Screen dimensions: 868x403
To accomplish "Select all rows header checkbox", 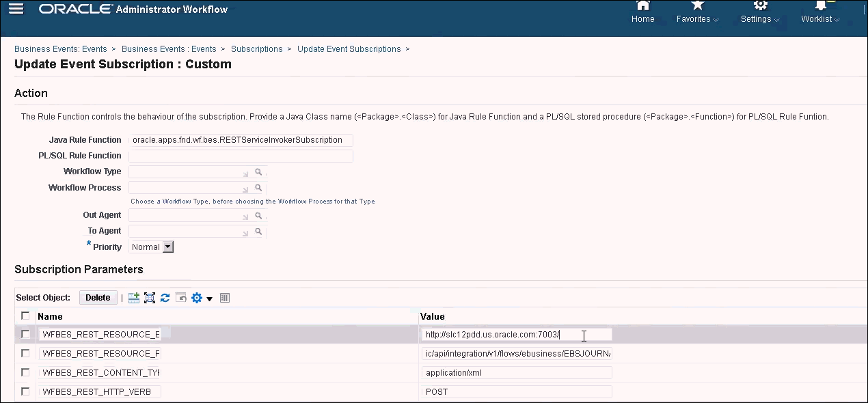I will point(25,316).
